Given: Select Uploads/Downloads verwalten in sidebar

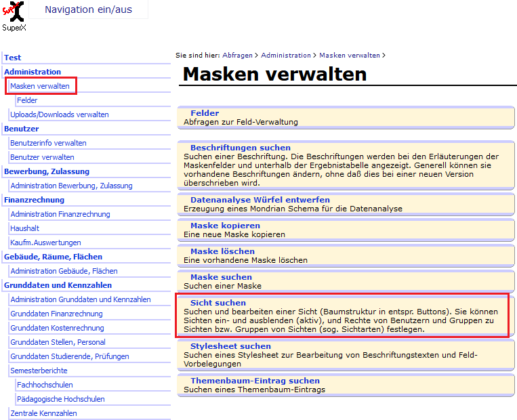Looking at the screenshot, I should click(x=60, y=114).
